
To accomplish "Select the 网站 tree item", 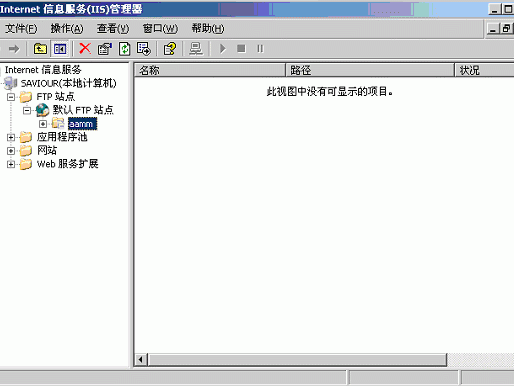I will (47, 150).
